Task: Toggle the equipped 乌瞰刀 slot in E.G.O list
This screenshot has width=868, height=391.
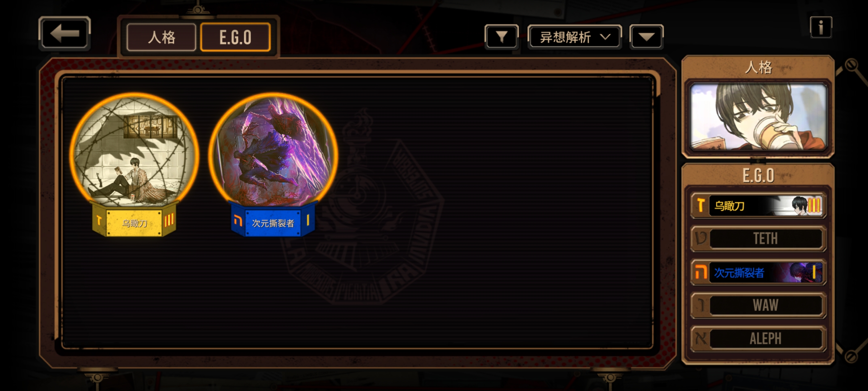Action: [x=758, y=206]
